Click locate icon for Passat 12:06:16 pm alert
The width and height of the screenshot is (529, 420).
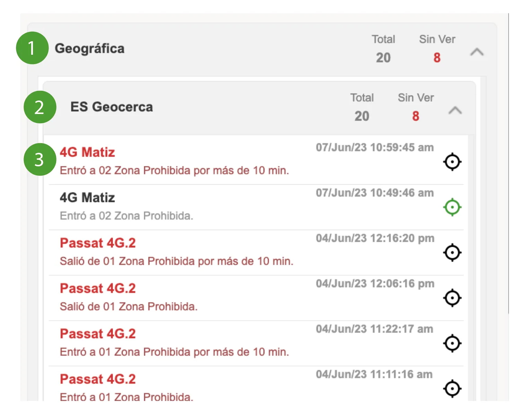(x=452, y=298)
